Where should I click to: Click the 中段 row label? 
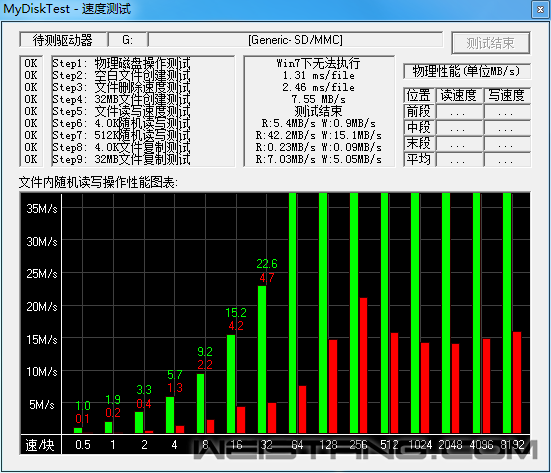[x=419, y=127]
